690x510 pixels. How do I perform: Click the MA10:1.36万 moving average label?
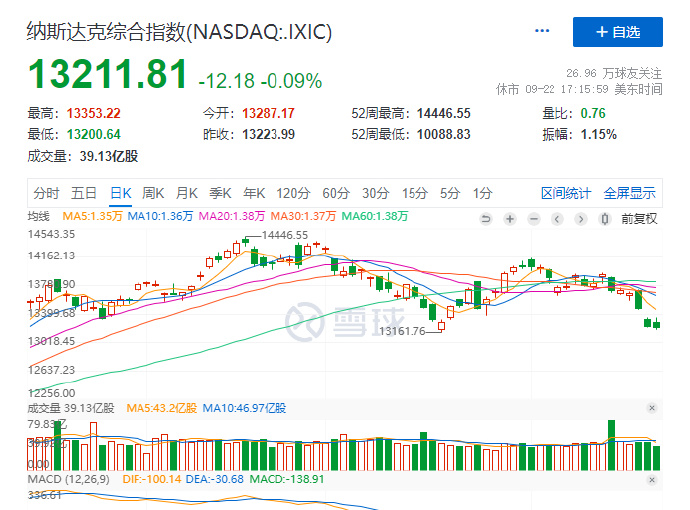(x=160, y=216)
